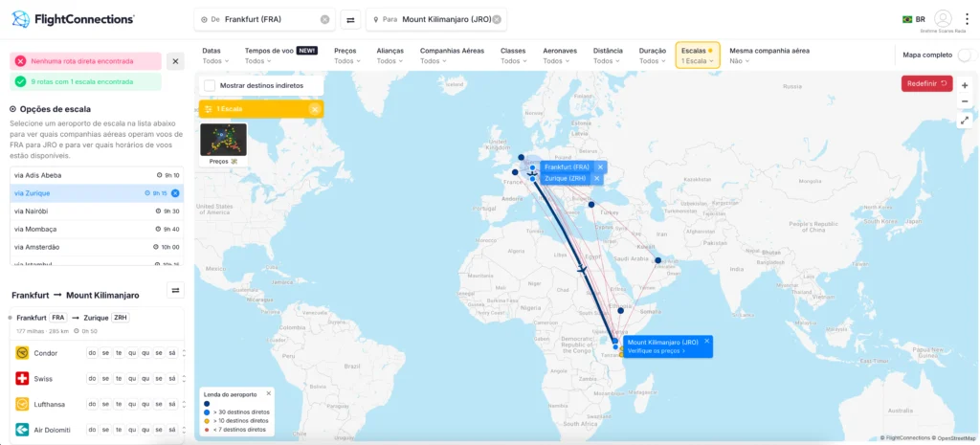980x445 pixels.
Task: Open the Duração filter dropdown
Action: [x=653, y=56]
